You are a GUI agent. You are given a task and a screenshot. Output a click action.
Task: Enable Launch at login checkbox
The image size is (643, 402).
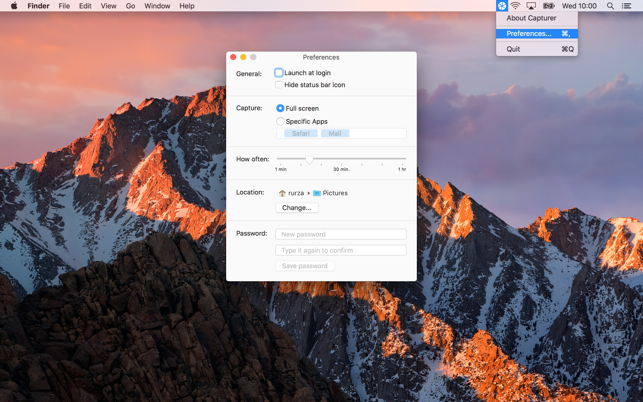click(279, 73)
